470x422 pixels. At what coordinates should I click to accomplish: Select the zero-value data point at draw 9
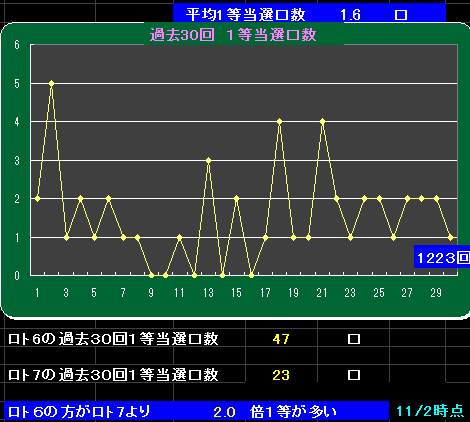(x=151, y=276)
